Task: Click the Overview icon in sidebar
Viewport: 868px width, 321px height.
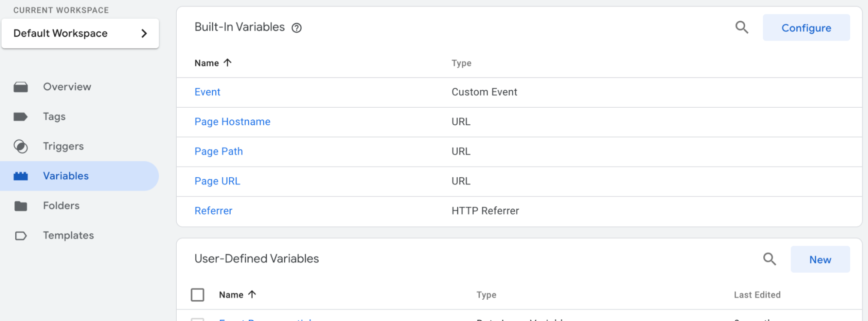Action: [20, 87]
